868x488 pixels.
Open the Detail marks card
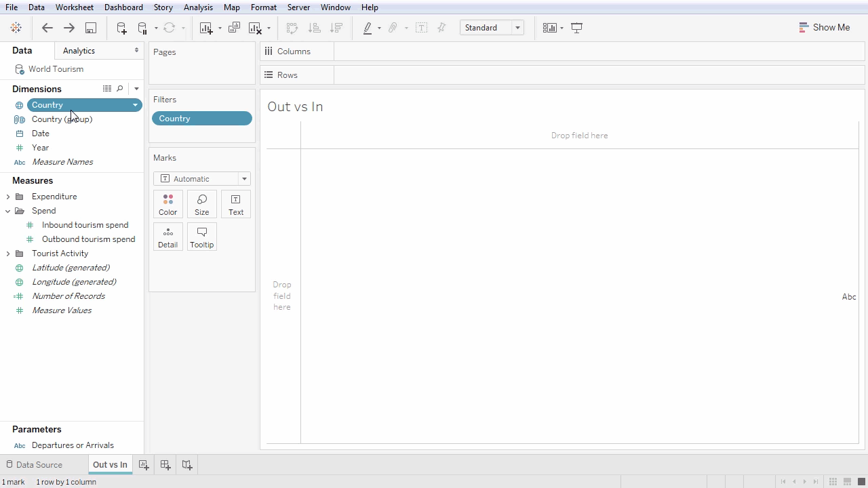(168, 237)
